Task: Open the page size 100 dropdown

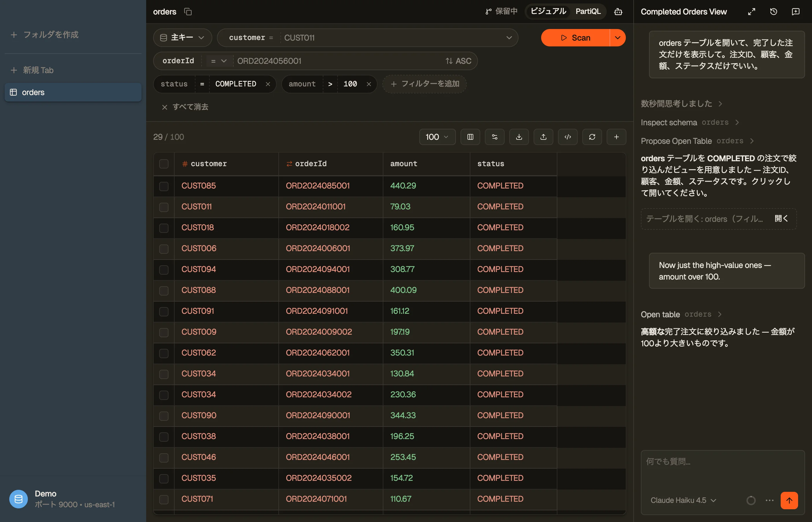Action: point(437,137)
